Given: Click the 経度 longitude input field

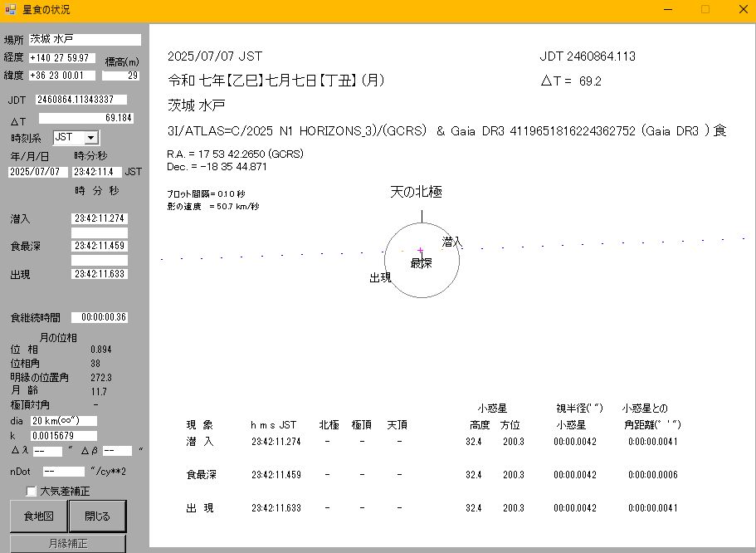Looking at the screenshot, I should coord(62,58).
